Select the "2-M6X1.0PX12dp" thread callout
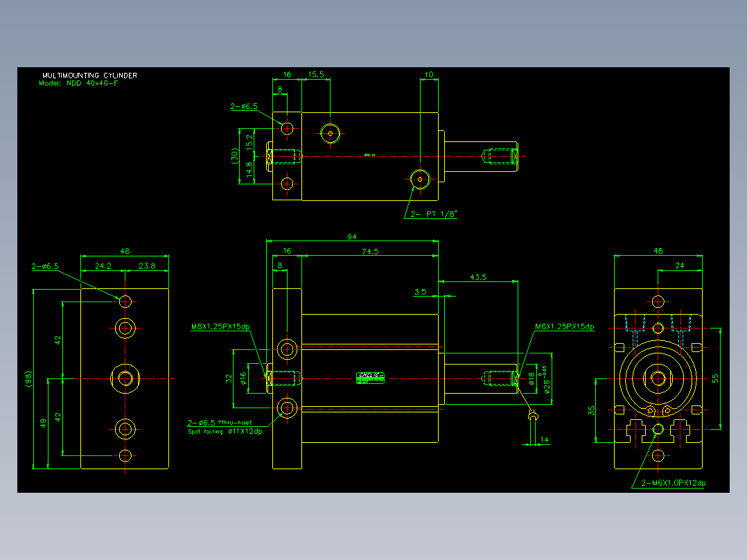 click(673, 483)
